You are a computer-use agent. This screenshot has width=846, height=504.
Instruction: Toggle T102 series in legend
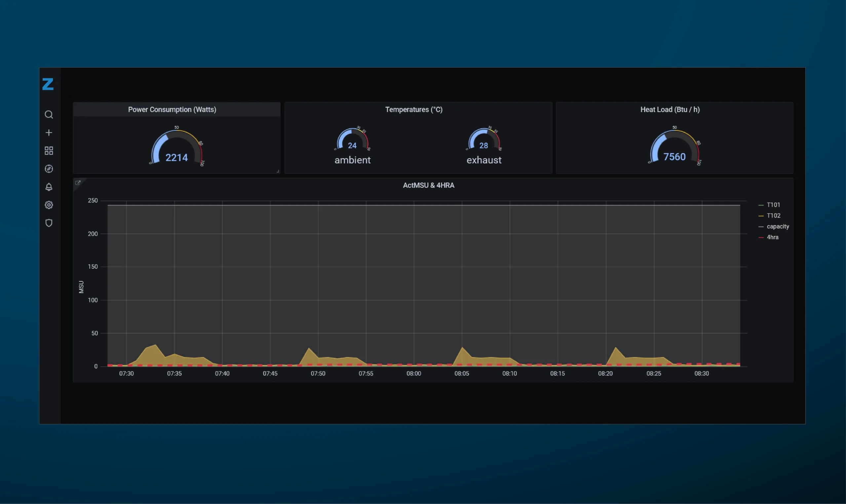(773, 216)
